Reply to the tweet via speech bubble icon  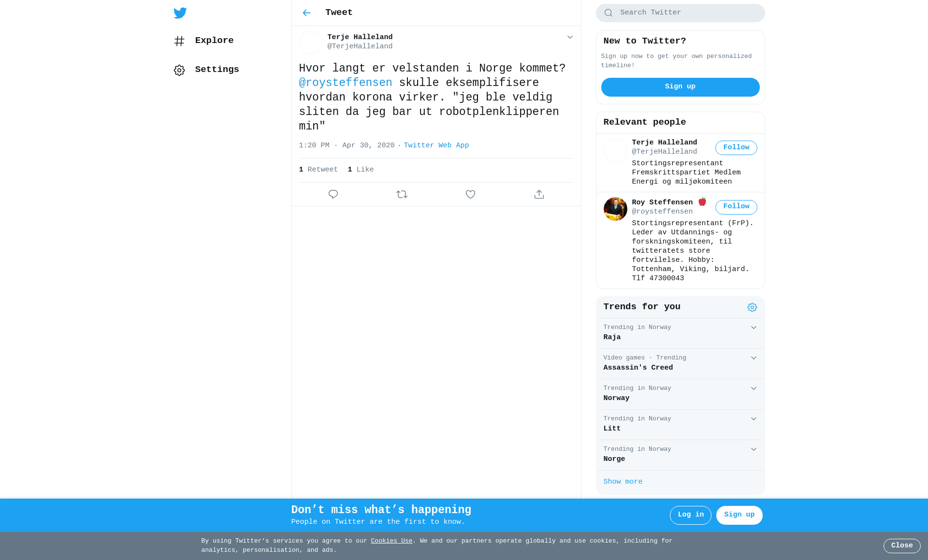coord(333,194)
